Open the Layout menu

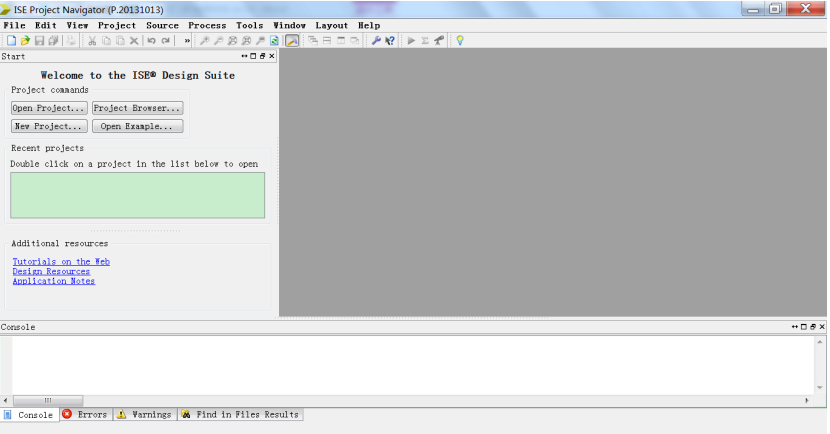click(332, 25)
